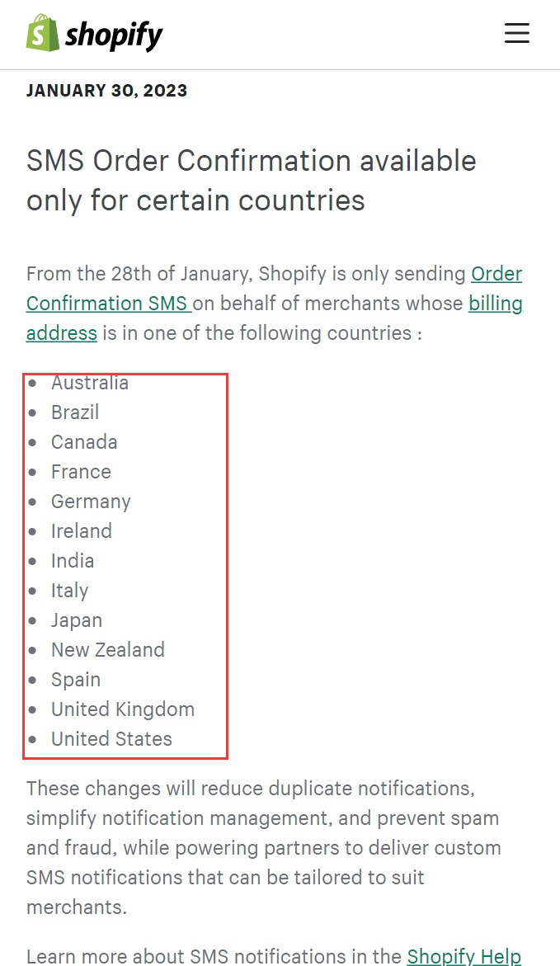560x966 pixels.
Task: Click on France in the list
Action: click(x=81, y=472)
